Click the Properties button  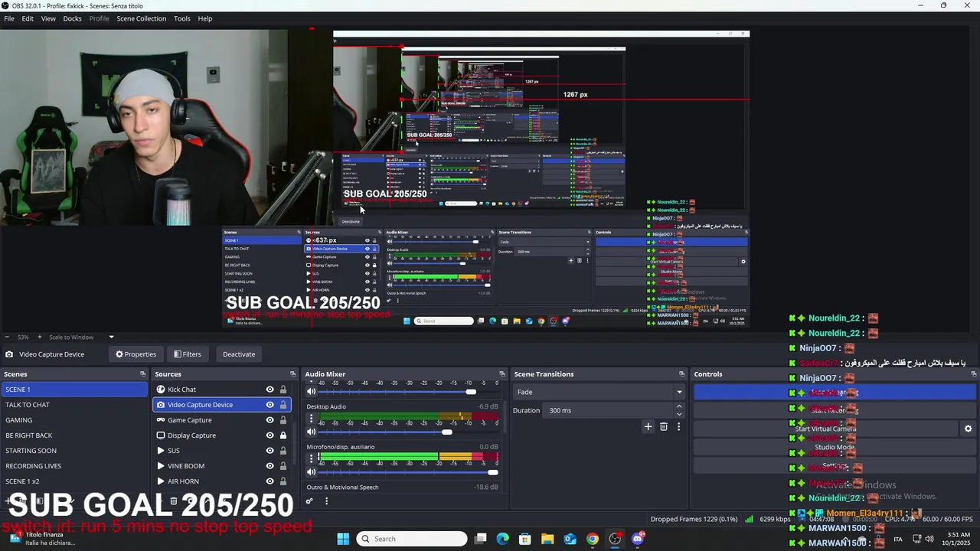pos(136,354)
